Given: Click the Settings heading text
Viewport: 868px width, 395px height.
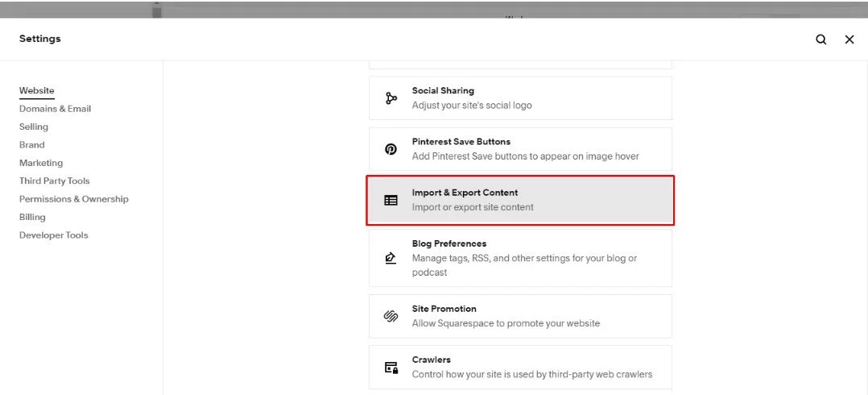Looking at the screenshot, I should [40, 39].
